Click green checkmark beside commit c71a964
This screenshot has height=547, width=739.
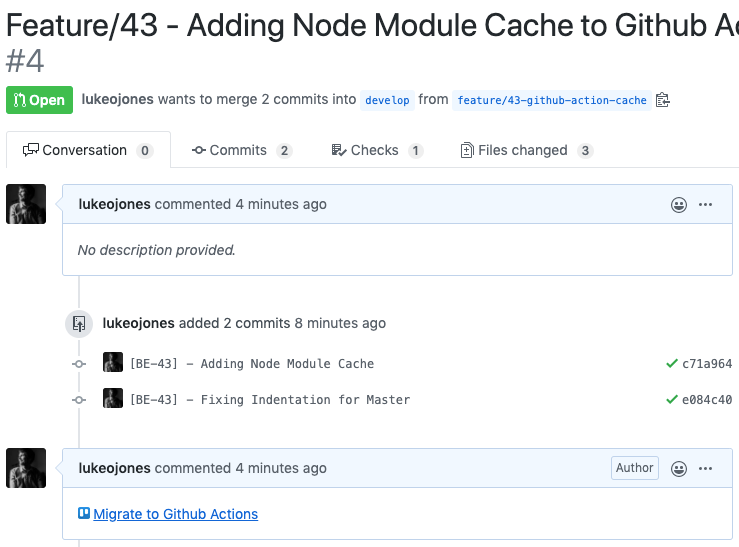click(672, 364)
